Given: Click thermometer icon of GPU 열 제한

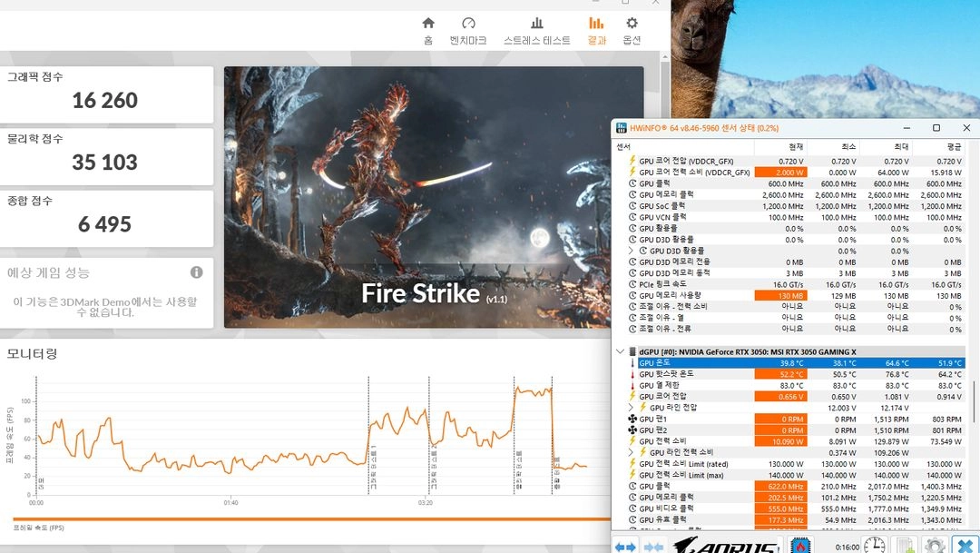Looking at the screenshot, I should click(x=632, y=385).
